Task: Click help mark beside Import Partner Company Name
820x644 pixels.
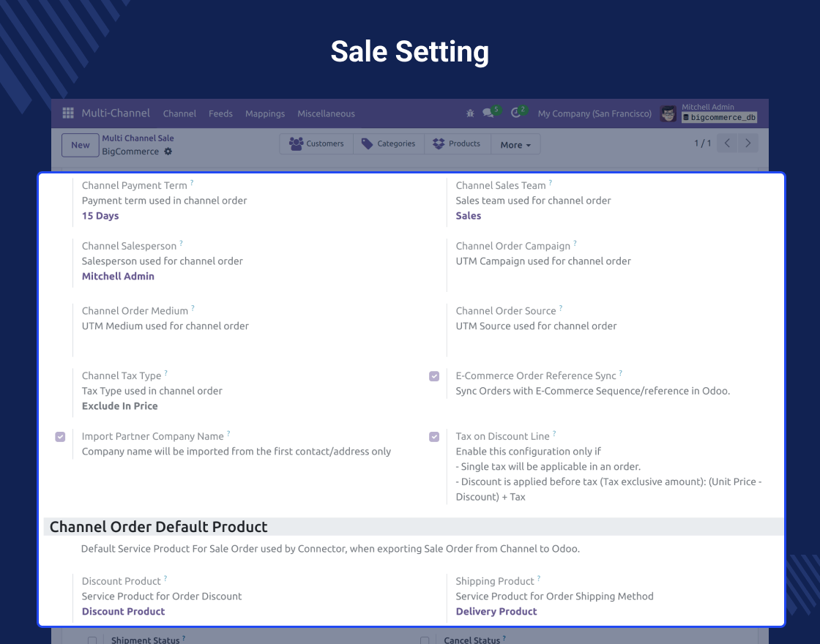Action: pos(228,433)
